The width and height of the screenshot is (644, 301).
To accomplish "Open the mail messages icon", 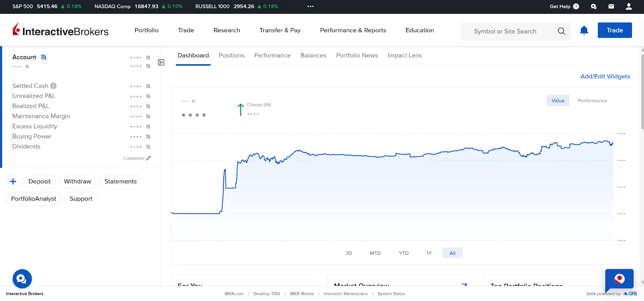I will 611,6.
